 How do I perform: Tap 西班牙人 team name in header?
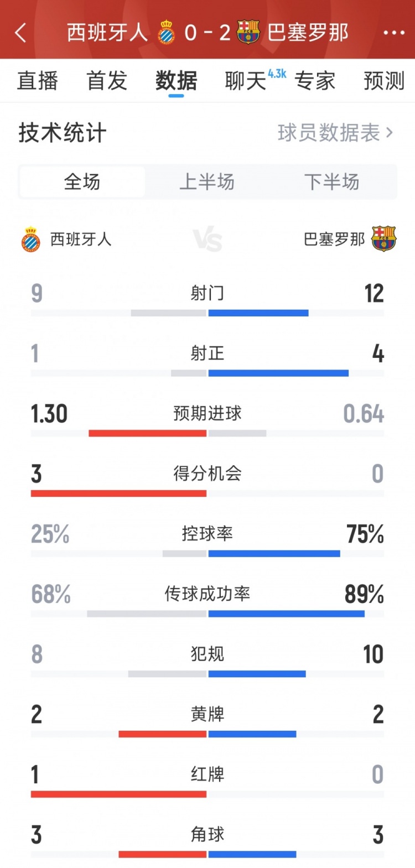point(107,33)
